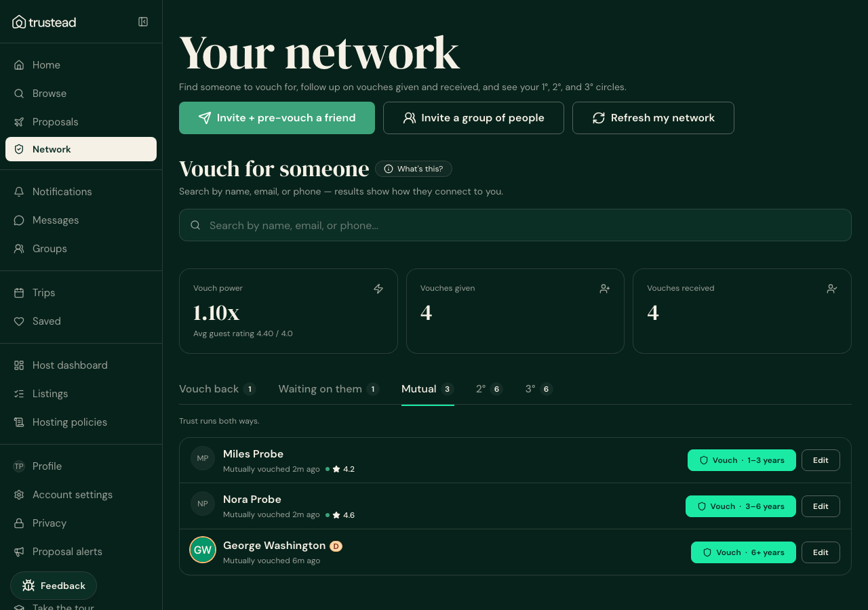Click the Vouches received card
Screen dimensions: 868x610
coord(742,311)
